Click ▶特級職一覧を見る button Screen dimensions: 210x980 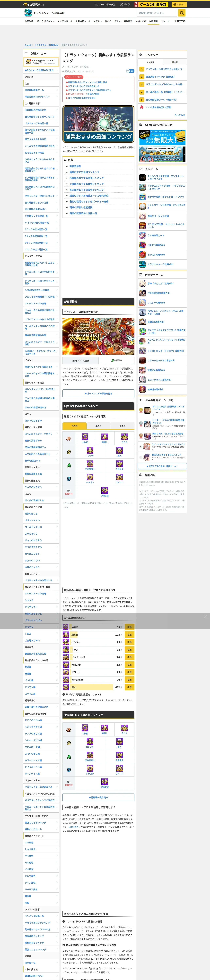tap(98, 797)
